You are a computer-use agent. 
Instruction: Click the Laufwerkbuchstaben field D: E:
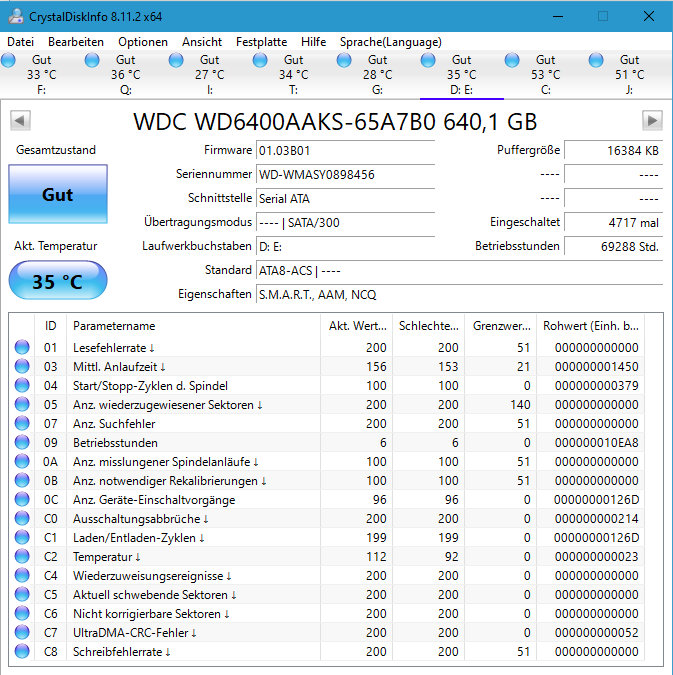point(345,247)
